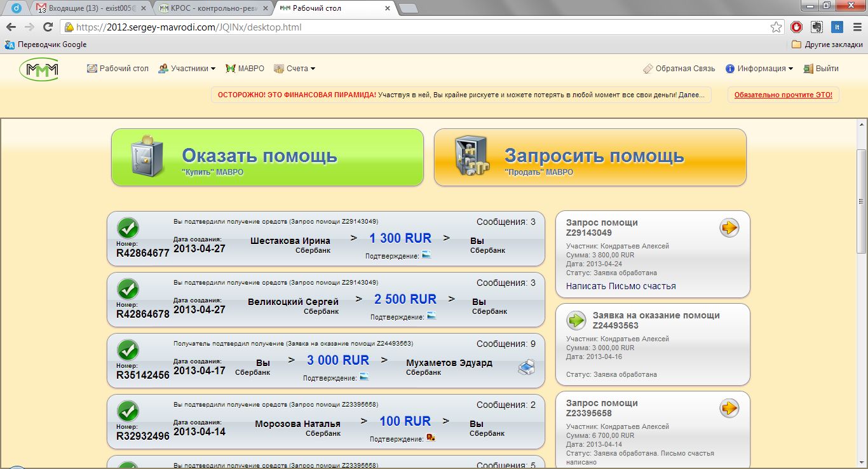This screenshot has height=469, width=868.
Task: Open Сообщения: 9 for order R35142456
Action: [x=506, y=344]
